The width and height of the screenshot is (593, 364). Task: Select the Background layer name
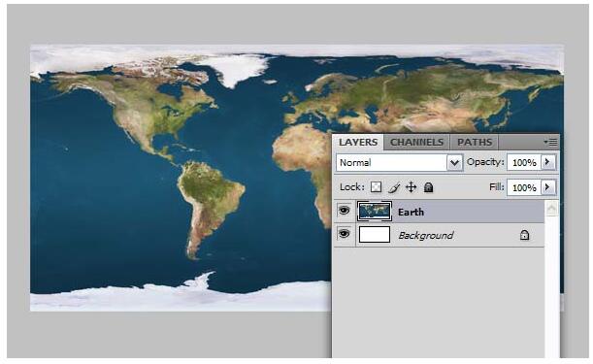click(426, 235)
